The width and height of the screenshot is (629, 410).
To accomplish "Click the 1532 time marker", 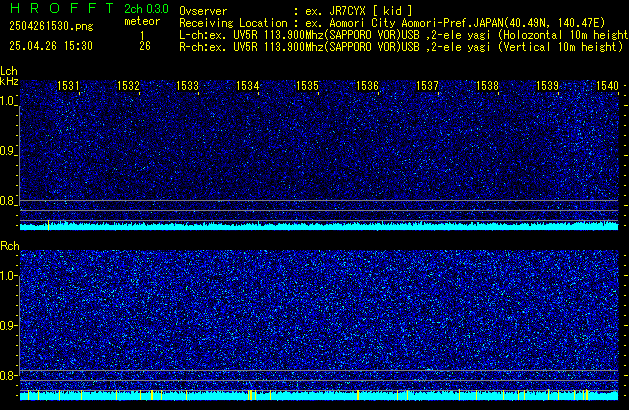I will (128, 86).
